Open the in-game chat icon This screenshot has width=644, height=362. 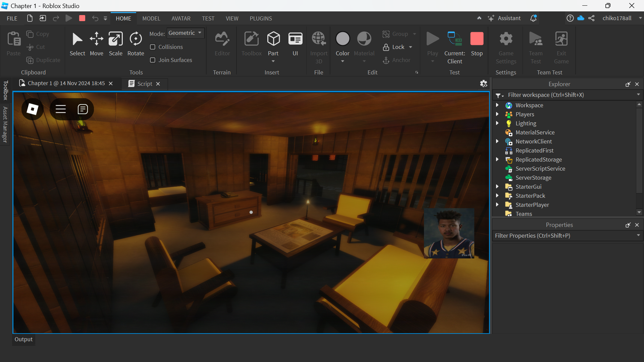[83, 109]
